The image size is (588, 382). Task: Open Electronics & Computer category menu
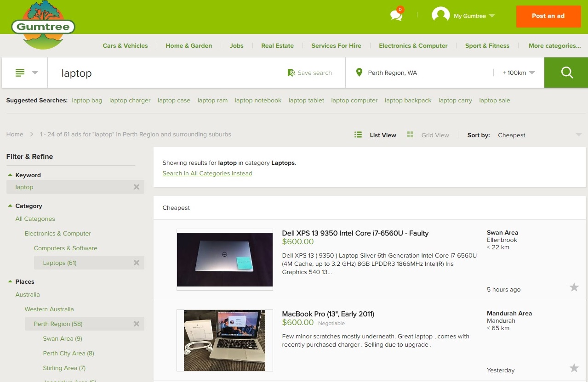click(413, 45)
